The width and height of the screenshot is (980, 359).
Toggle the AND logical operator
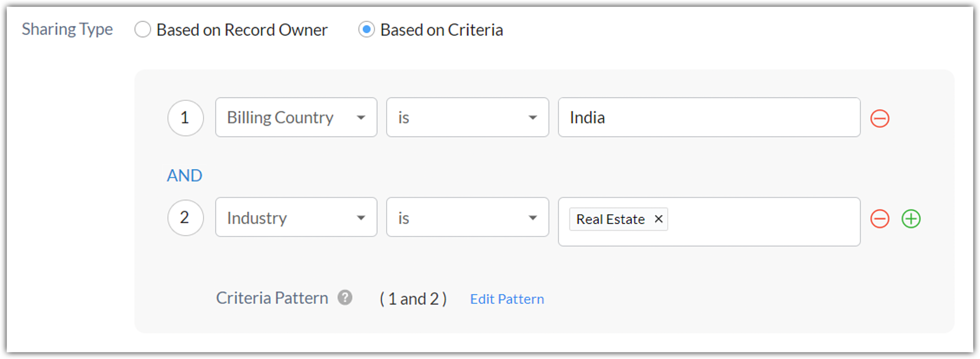pyautogui.click(x=184, y=175)
